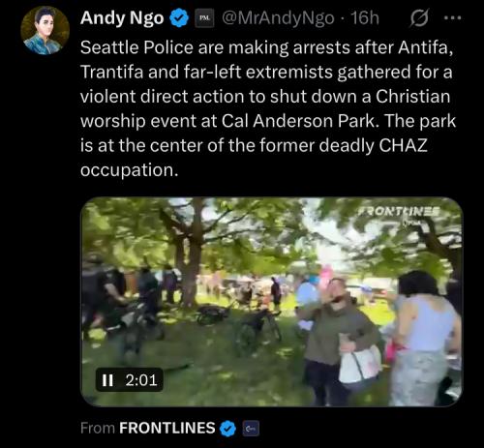Image resolution: width=484 pixels, height=448 pixels.
Task: Click the word "From" below the video
Action: click(98, 429)
